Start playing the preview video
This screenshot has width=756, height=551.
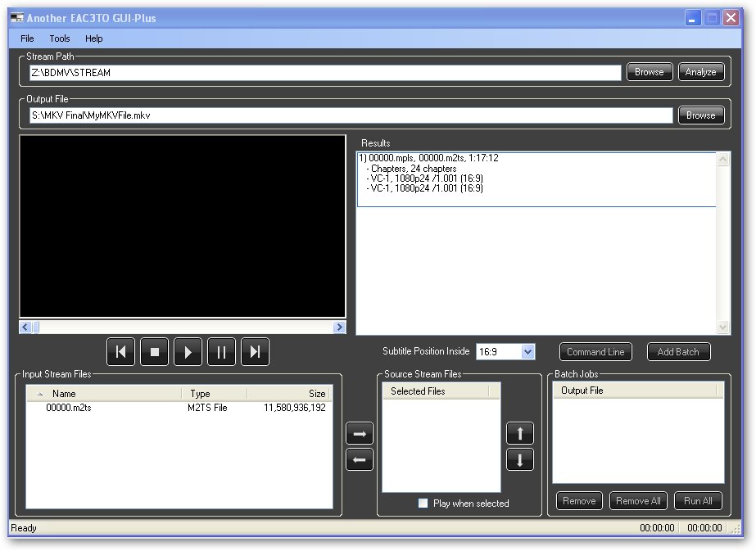point(188,352)
